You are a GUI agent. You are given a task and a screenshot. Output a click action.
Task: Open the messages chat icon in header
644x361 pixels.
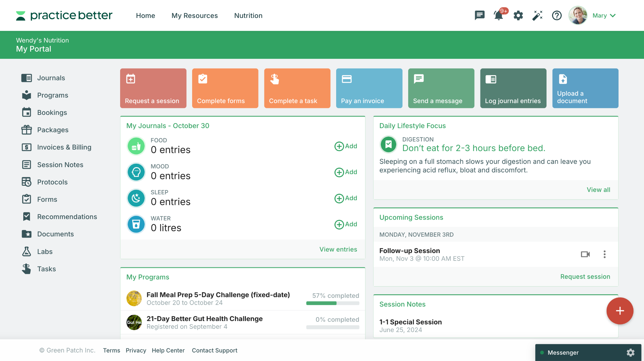coord(480,15)
